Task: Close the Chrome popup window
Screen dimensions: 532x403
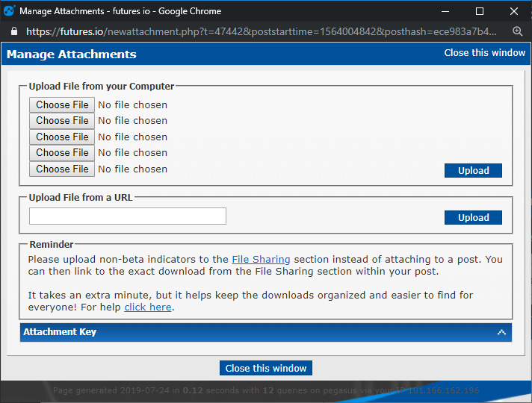Action: pos(514,11)
